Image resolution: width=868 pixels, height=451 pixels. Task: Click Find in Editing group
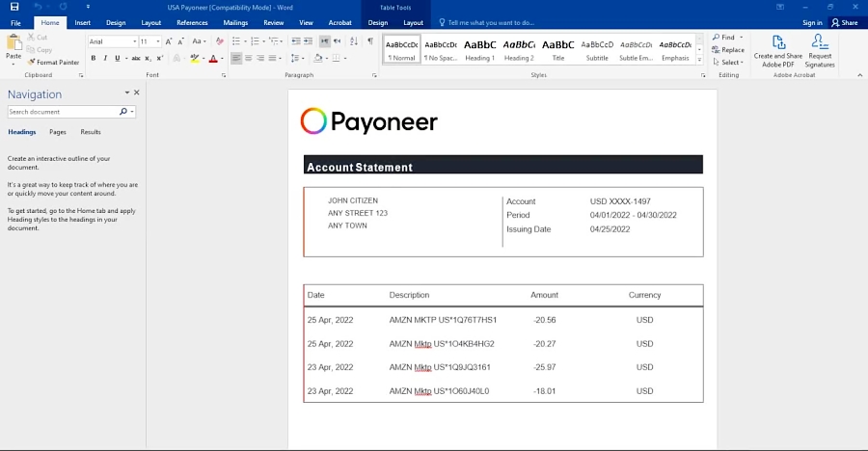pos(723,37)
